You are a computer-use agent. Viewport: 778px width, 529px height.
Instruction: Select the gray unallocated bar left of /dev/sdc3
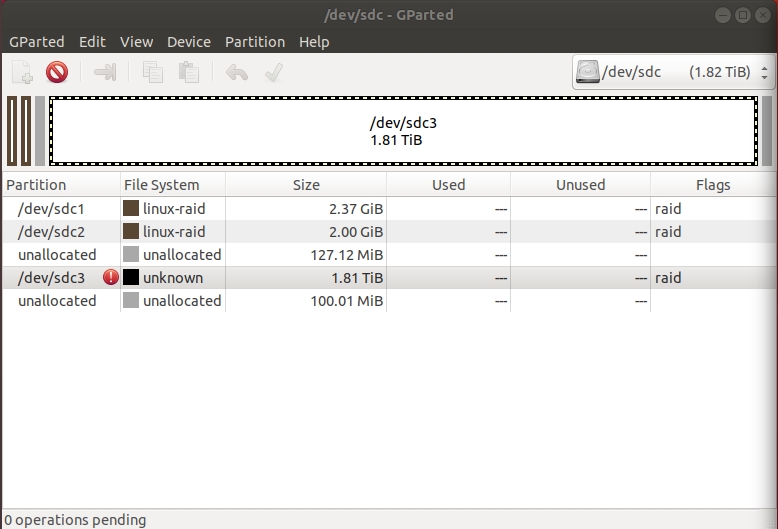[x=40, y=131]
